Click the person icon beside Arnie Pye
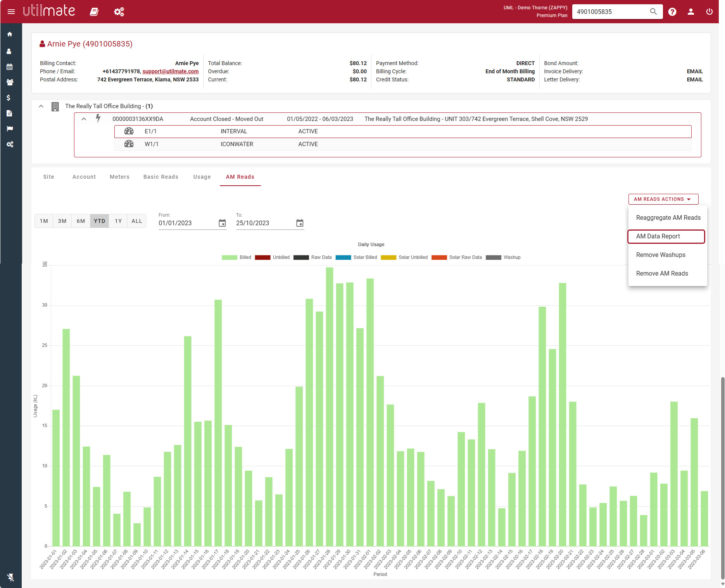The width and height of the screenshot is (725, 588). click(x=42, y=44)
